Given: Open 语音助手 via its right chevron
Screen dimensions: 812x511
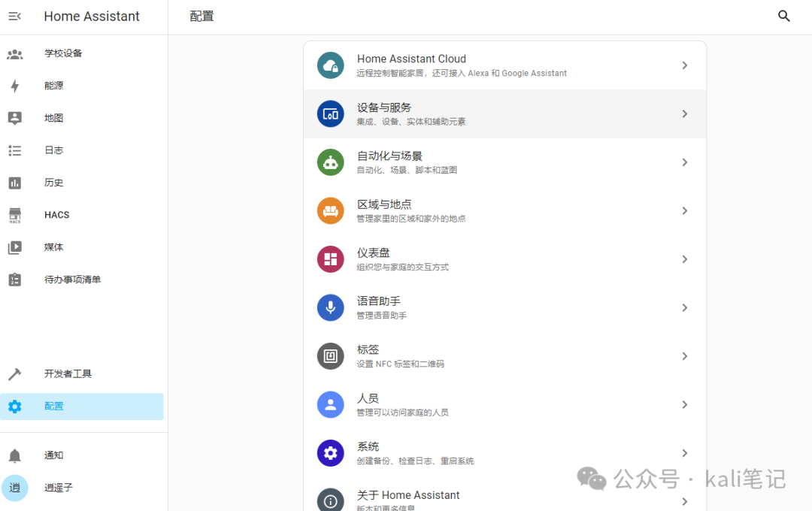Looking at the screenshot, I should [x=685, y=307].
